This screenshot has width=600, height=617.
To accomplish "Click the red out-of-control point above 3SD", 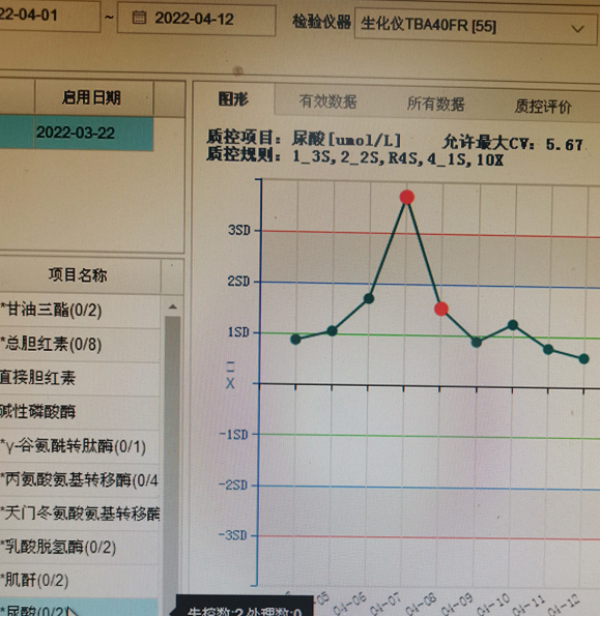I will [x=407, y=197].
